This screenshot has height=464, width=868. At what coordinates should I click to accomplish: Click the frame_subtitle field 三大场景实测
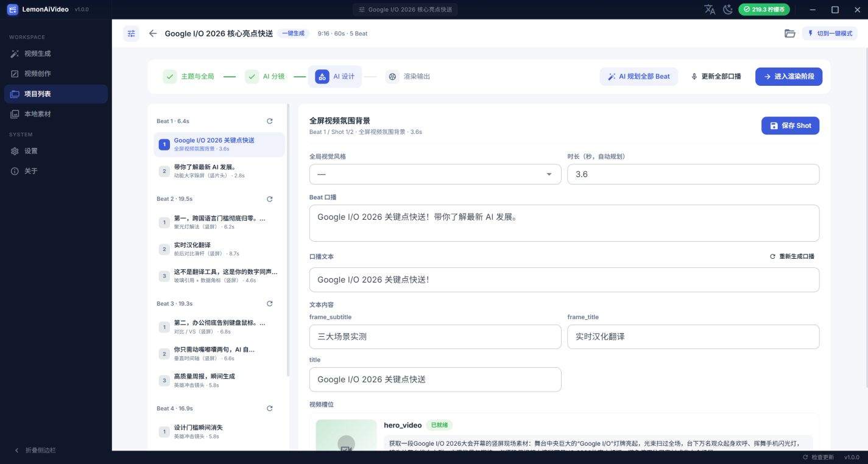[x=435, y=337]
